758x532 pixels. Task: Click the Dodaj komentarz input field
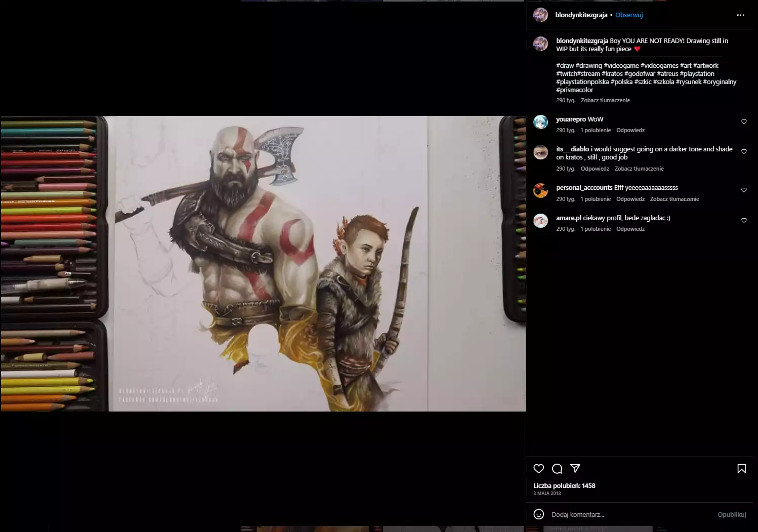point(627,514)
